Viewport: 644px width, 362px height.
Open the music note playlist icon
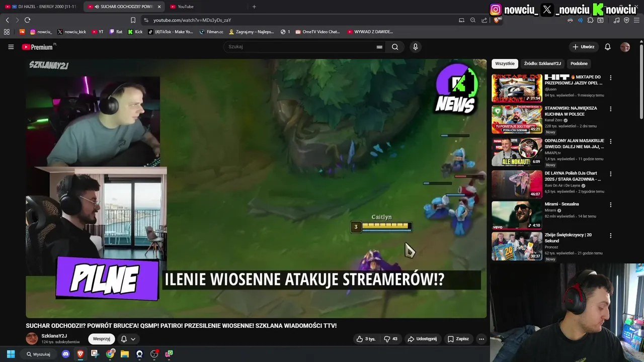tap(616, 20)
